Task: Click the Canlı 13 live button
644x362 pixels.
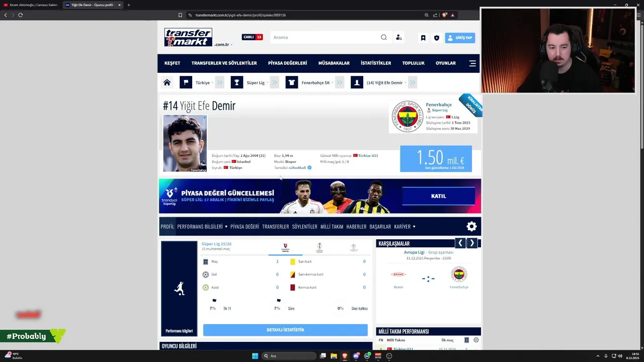Action: 252,37
